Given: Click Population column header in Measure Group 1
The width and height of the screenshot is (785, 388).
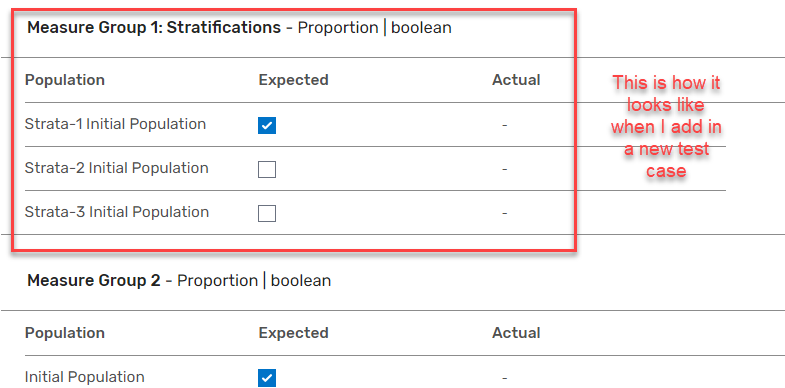Looking at the screenshot, I should click(65, 80).
